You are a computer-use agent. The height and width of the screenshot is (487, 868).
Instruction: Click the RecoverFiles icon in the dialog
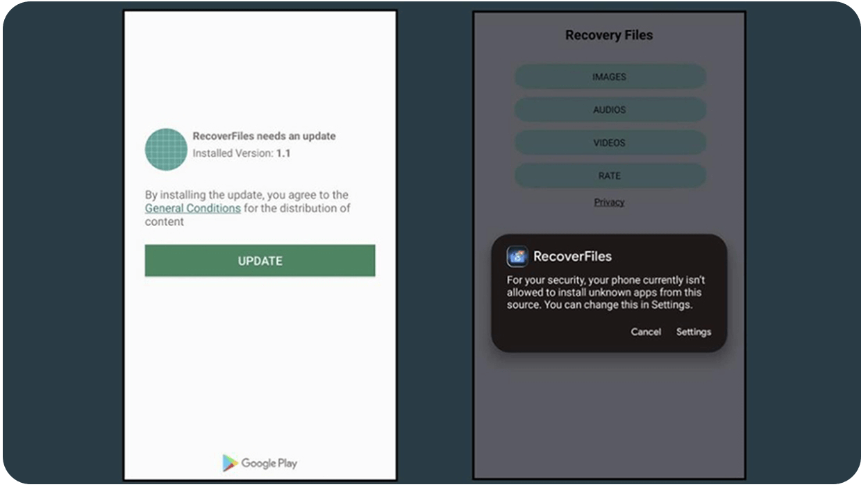click(x=517, y=257)
